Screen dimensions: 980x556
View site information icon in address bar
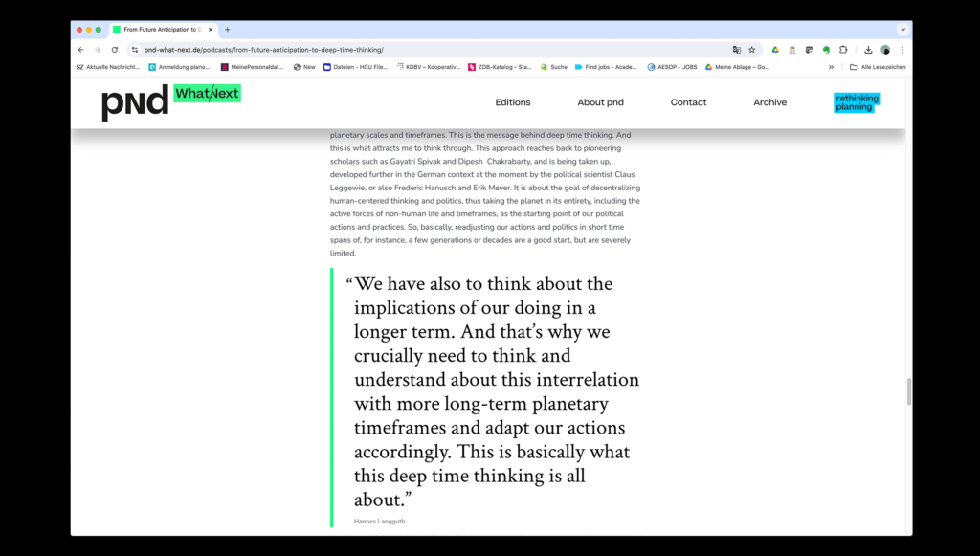point(135,49)
